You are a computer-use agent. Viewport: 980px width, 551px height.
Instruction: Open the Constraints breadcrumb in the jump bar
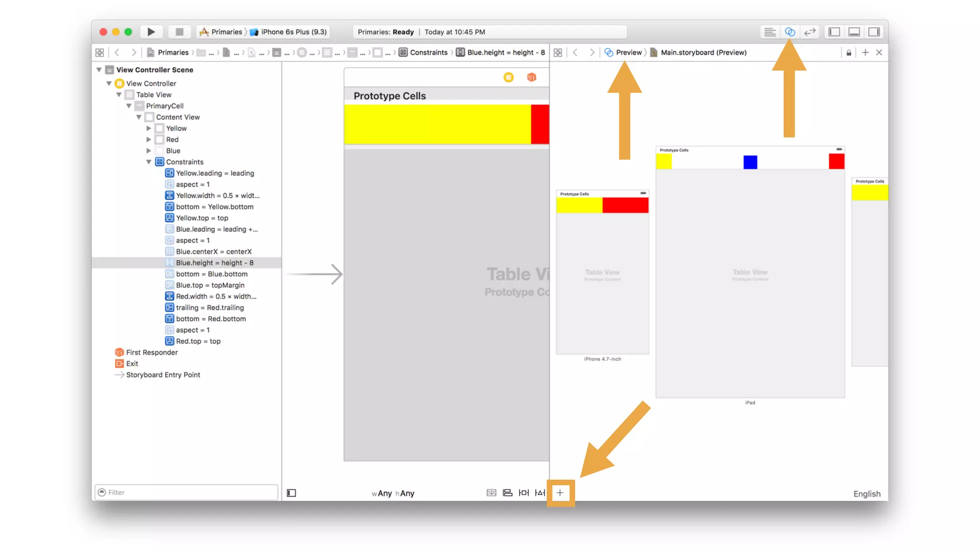click(428, 53)
